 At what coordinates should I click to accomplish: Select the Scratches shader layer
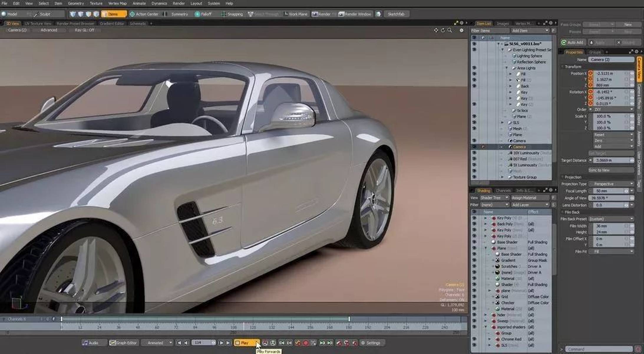[509, 266]
